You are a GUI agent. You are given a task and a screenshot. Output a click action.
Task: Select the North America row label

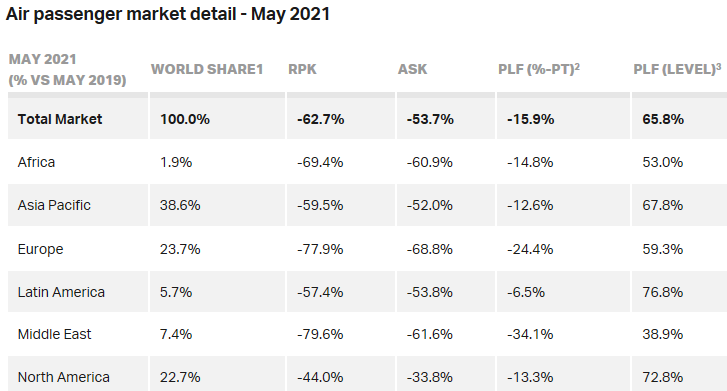64,377
